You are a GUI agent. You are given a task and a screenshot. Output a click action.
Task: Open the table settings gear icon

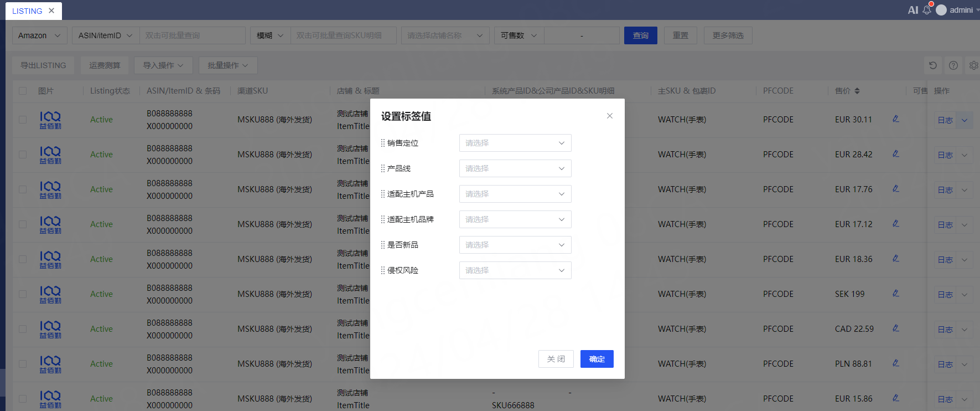point(973,65)
